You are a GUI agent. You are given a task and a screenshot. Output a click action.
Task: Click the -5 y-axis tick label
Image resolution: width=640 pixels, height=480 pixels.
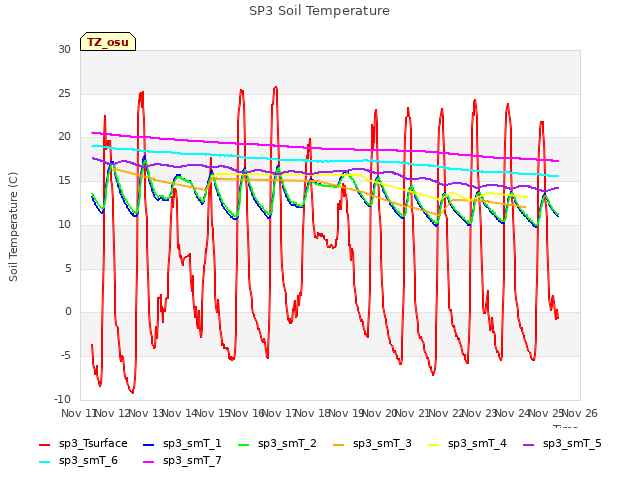point(65,356)
